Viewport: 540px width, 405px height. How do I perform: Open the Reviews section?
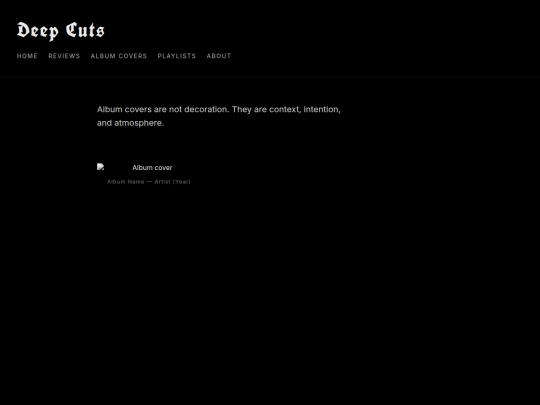click(x=64, y=56)
